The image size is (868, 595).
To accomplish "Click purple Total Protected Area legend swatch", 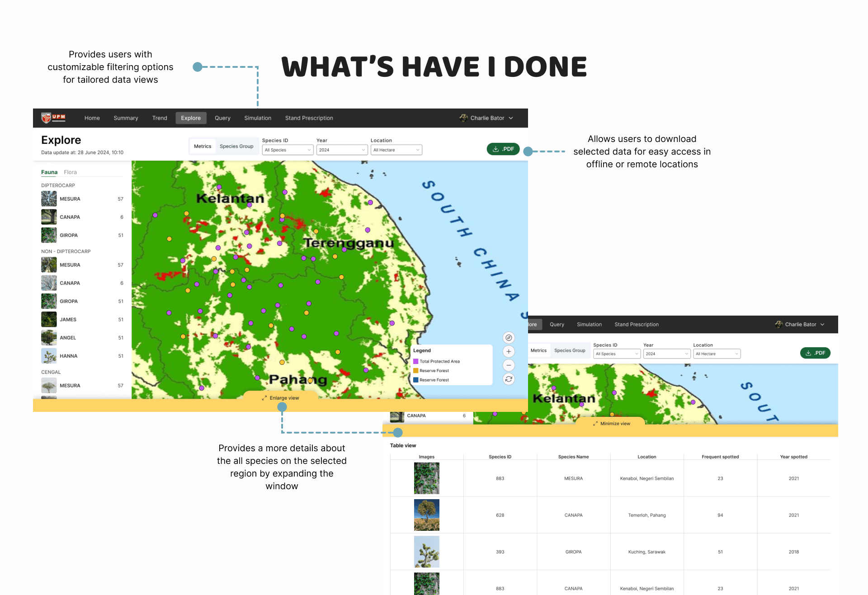I will coord(416,361).
